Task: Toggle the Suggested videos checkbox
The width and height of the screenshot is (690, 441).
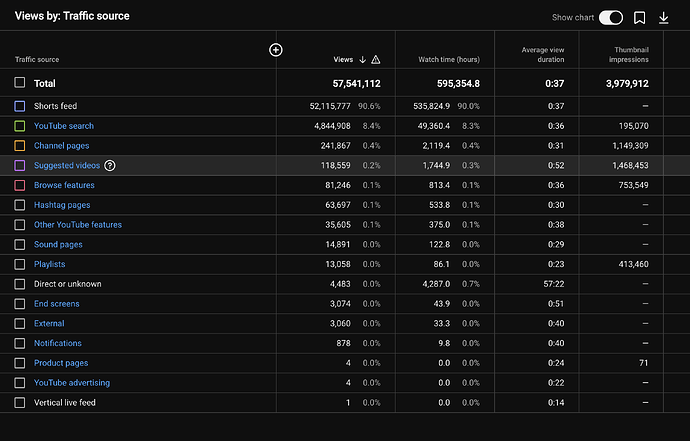Action: point(20,165)
